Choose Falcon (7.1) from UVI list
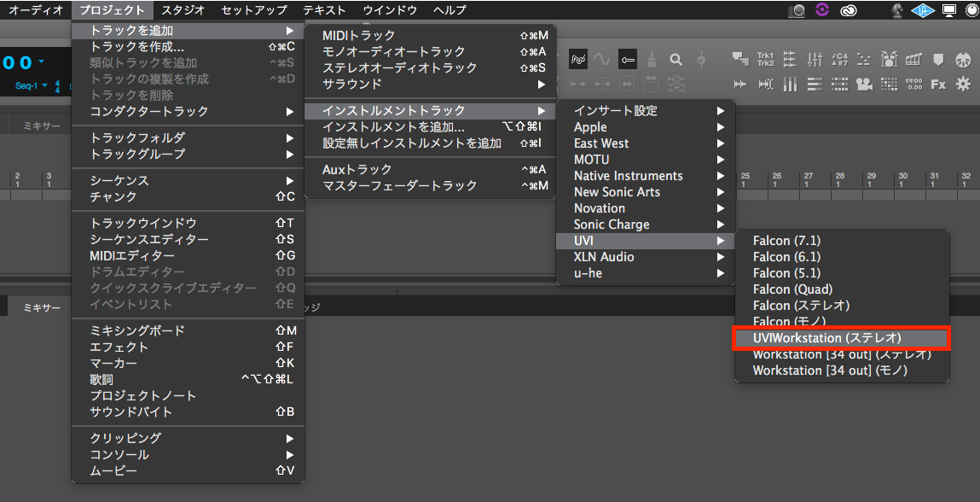The height and width of the screenshot is (502, 980). [842, 241]
